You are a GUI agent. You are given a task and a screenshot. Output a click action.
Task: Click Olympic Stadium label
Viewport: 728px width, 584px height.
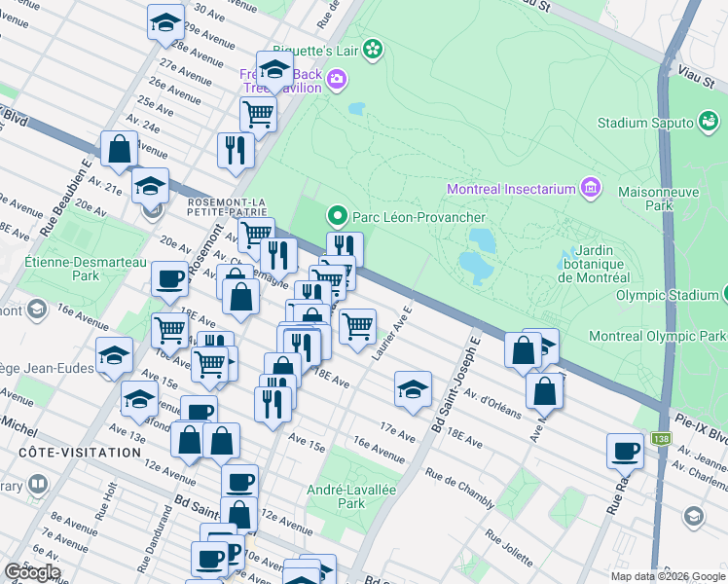point(668,295)
